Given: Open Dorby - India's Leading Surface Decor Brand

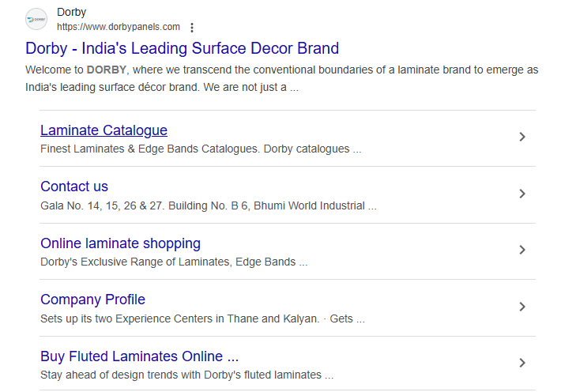Looking at the screenshot, I should (x=183, y=48).
